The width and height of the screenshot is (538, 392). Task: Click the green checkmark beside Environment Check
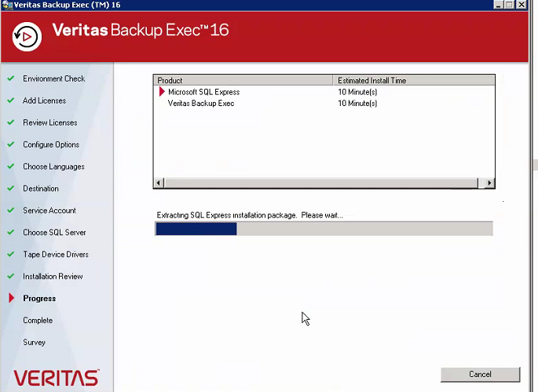[11, 79]
